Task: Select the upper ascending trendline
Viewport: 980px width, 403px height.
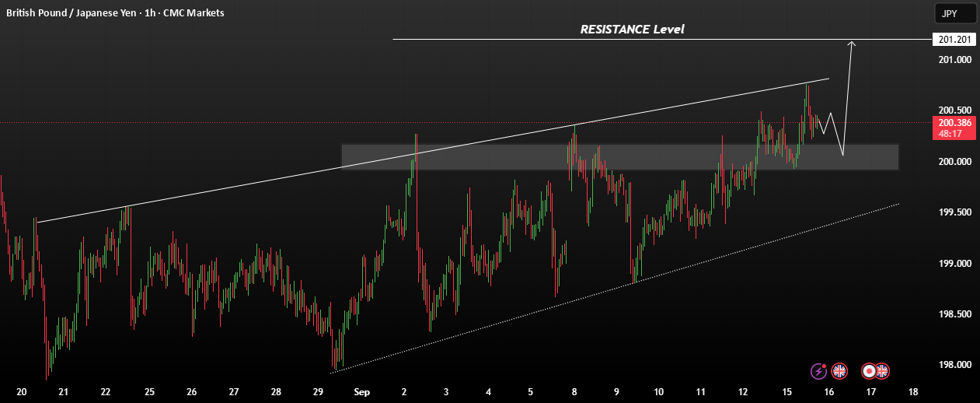Action: (433, 150)
